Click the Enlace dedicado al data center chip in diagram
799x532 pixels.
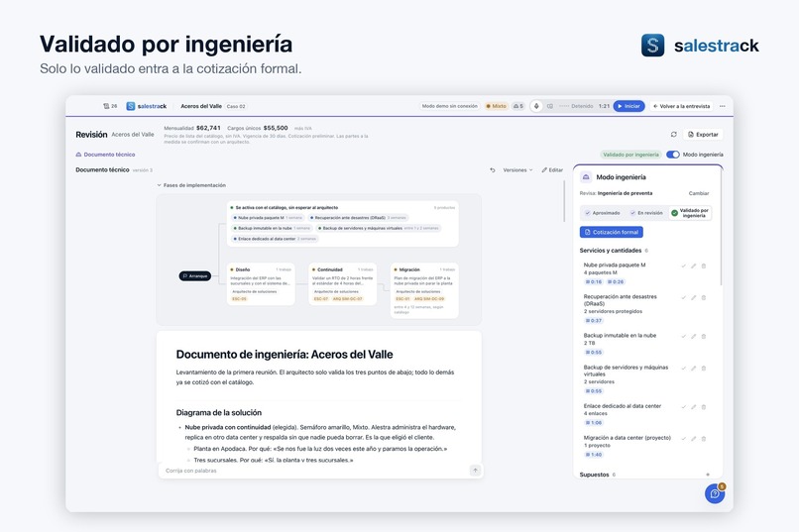coord(275,239)
